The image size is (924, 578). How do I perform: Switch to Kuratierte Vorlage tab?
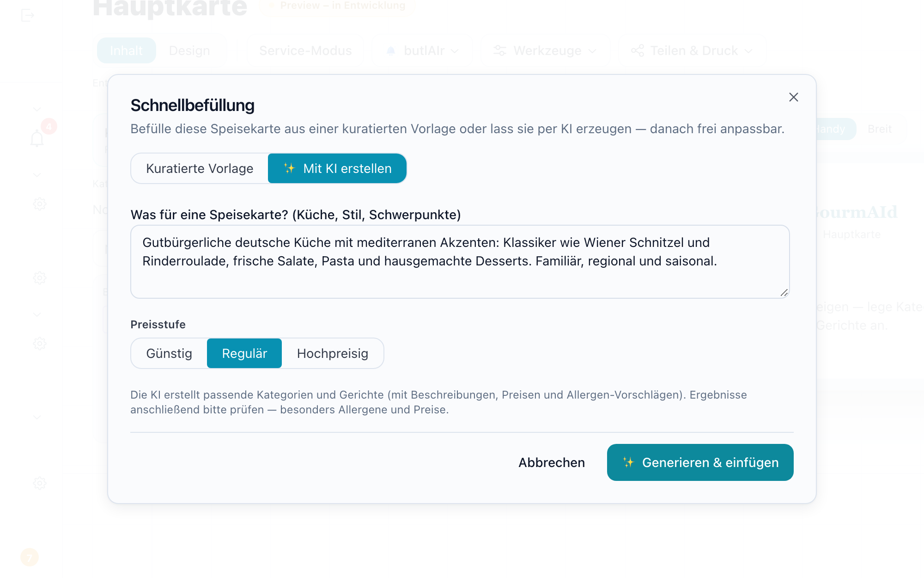[200, 168]
